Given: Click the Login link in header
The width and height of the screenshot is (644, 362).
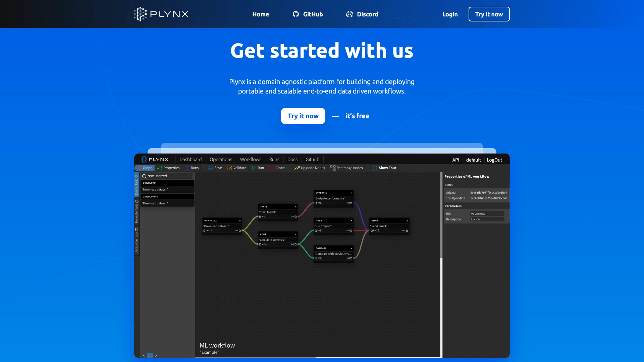Looking at the screenshot, I should (x=450, y=14).
